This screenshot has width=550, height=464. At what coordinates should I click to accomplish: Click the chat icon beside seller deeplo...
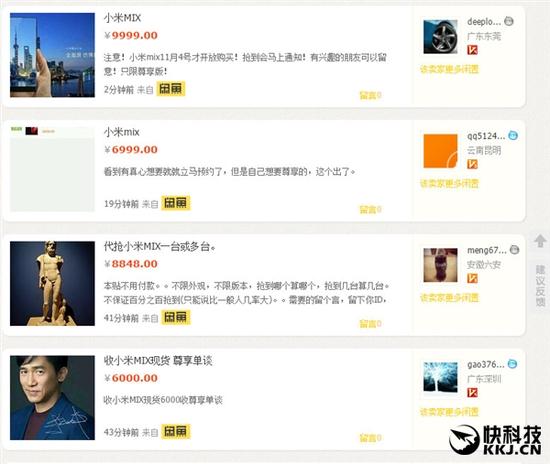click(509, 21)
